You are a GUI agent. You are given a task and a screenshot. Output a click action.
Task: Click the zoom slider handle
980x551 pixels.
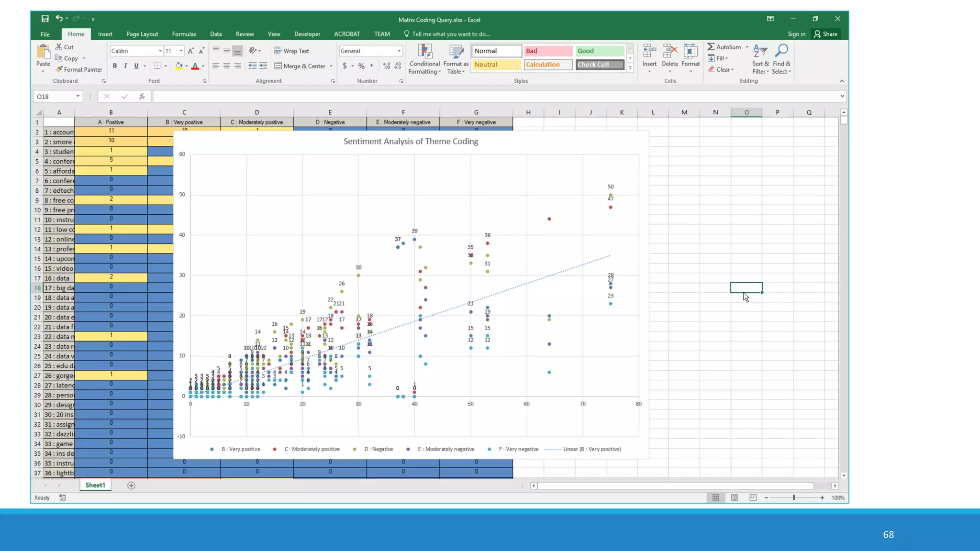[794, 498]
